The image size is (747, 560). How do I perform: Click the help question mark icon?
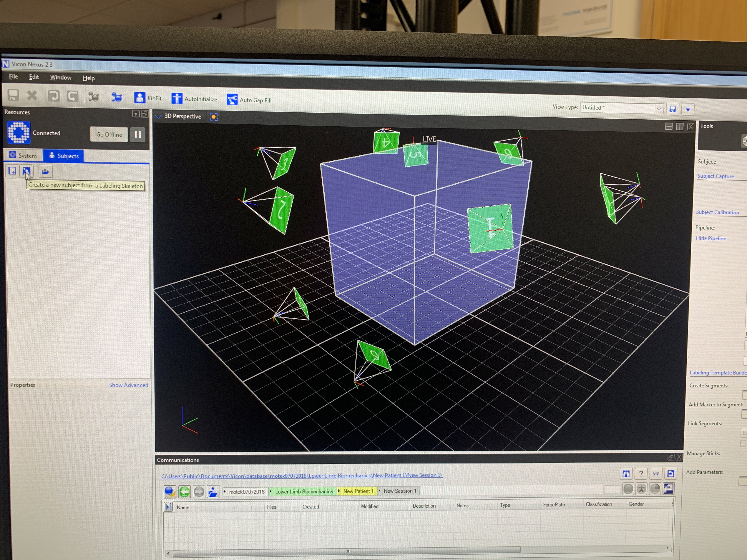click(641, 474)
